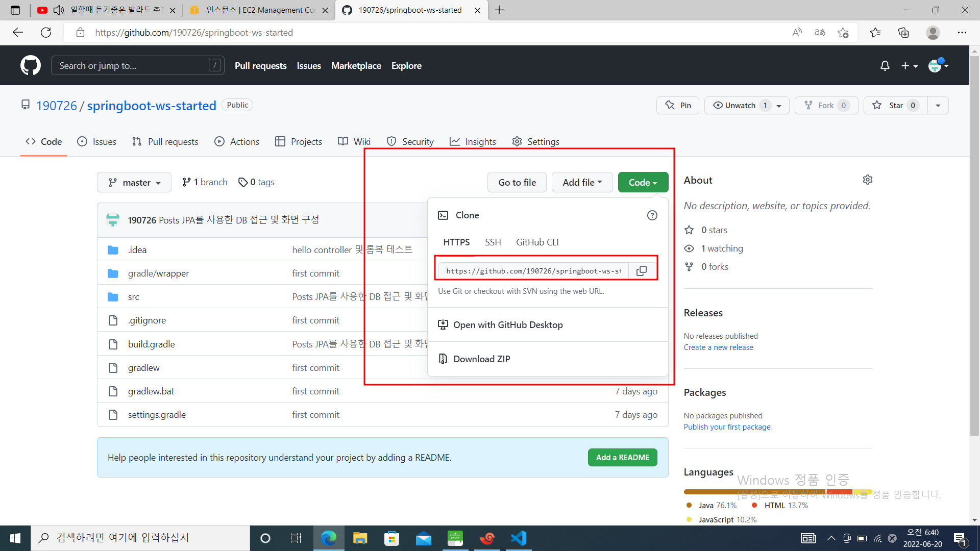Switch to the SSH clone tab

click(493, 242)
